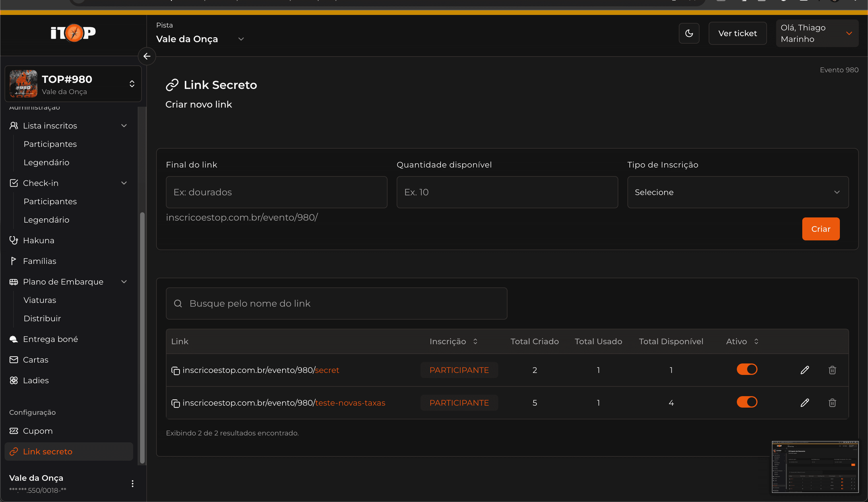
Task: Collapse the Lista inscritos chevron
Action: [x=124, y=126]
